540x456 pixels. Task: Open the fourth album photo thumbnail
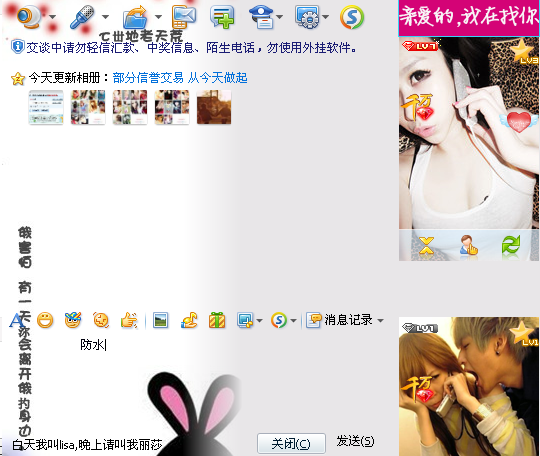pyautogui.click(x=172, y=107)
